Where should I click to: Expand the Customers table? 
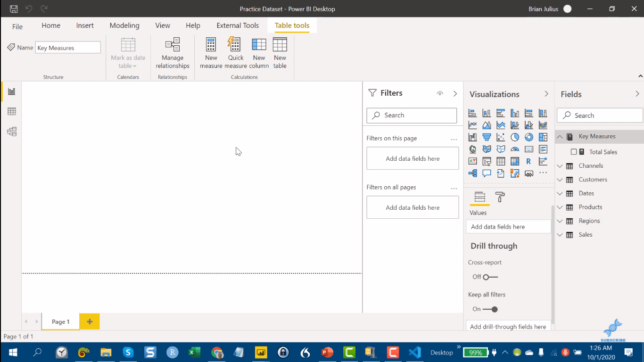tap(560, 180)
